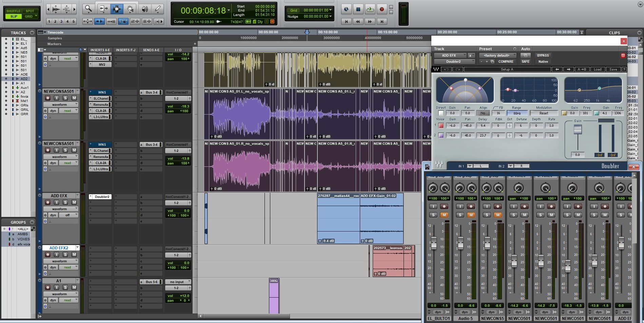Screen dimensions: 644x323
Task: Mute the ADD EFX track
Action: click(x=74, y=202)
